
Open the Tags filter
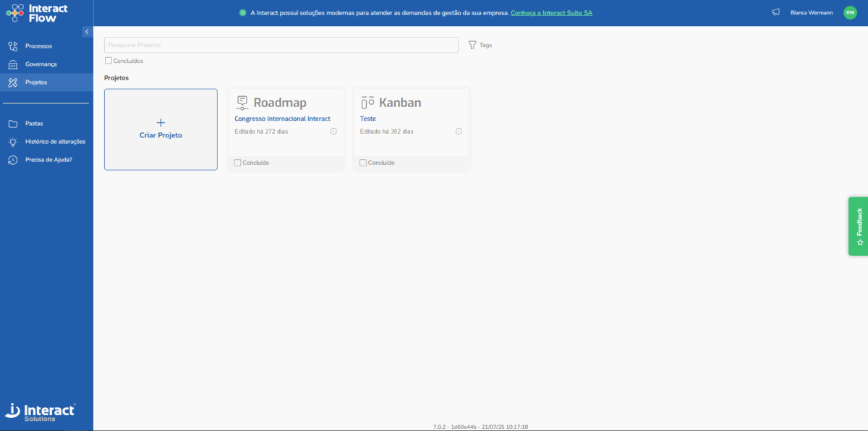click(x=480, y=45)
